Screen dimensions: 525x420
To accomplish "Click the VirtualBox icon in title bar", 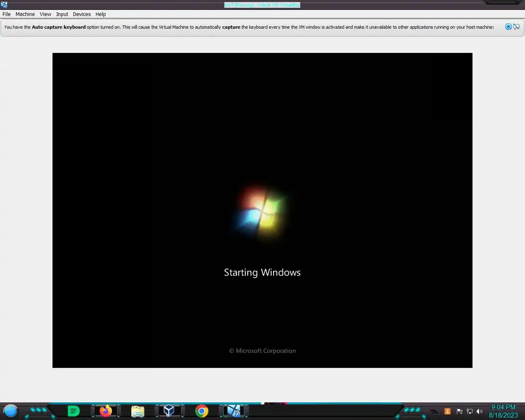I will coord(4,5).
